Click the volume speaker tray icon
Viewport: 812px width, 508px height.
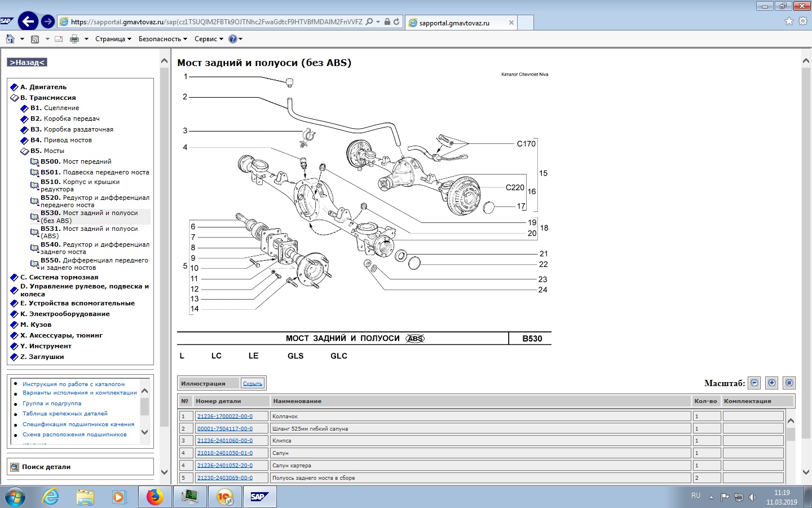(752, 497)
